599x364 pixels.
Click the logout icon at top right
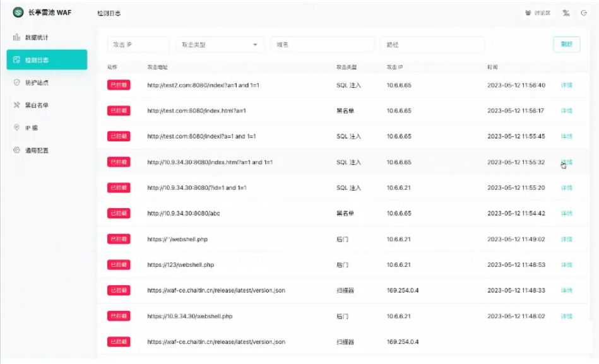click(x=584, y=13)
